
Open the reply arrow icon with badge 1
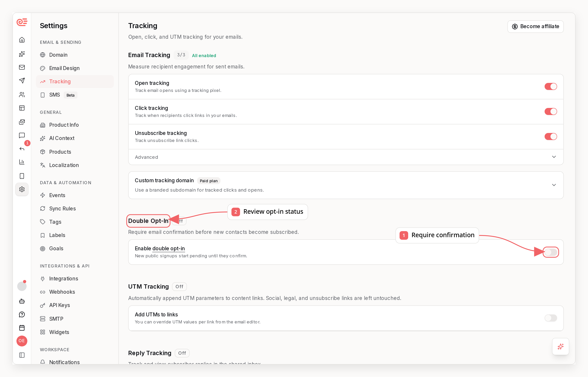(x=22, y=149)
